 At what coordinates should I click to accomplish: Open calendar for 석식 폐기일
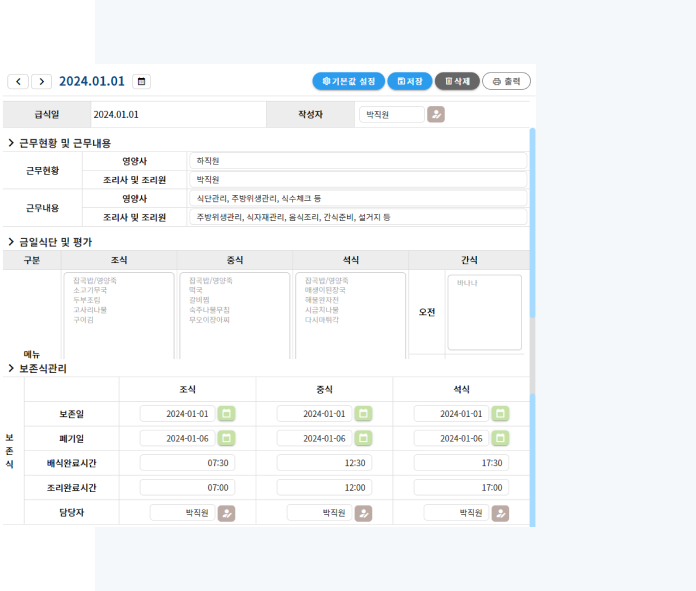point(500,439)
